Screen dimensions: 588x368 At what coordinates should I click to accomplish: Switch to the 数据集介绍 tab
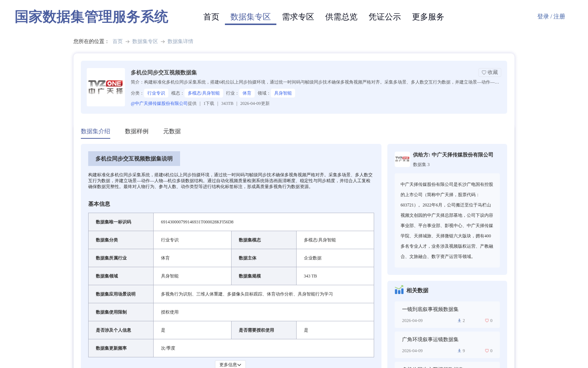tap(96, 131)
